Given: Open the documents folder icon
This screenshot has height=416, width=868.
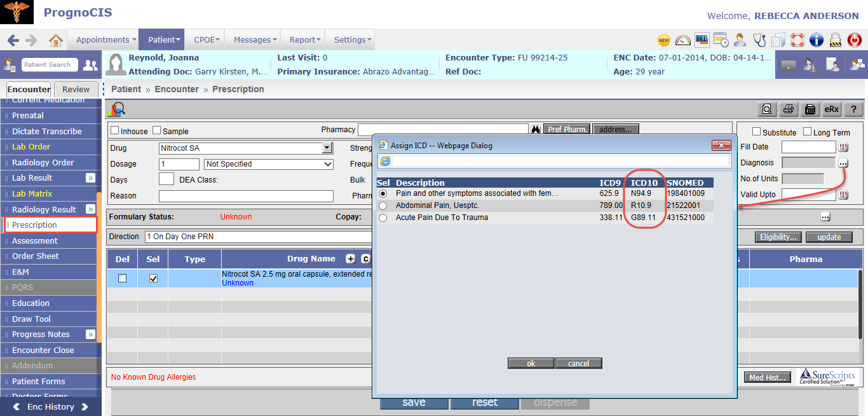Looking at the screenshot, I should (778, 40).
